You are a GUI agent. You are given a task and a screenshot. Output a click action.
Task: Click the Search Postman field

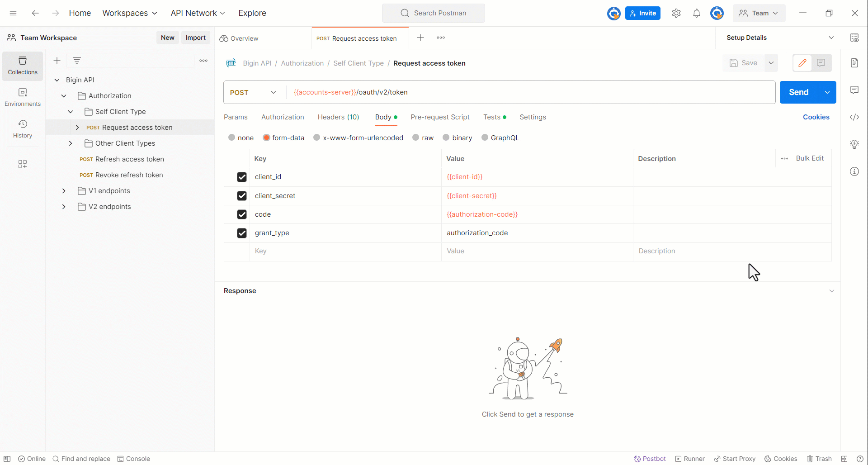tap(433, 13)
